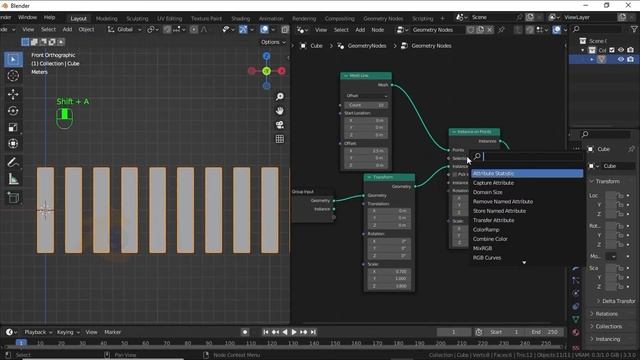
Task: Click the pan view hand icon
Action: tap(280, 111)
